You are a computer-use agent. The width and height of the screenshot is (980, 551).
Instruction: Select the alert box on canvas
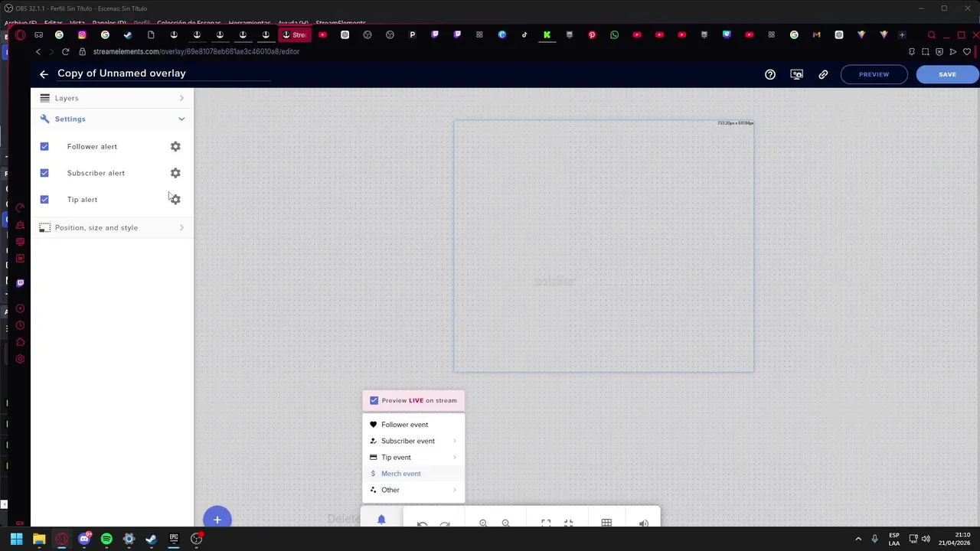[604, 246]
